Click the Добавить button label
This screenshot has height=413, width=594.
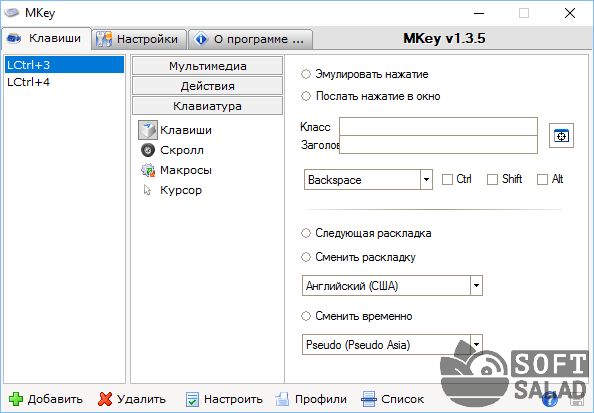pyautogui.click(x=55, y=399)
